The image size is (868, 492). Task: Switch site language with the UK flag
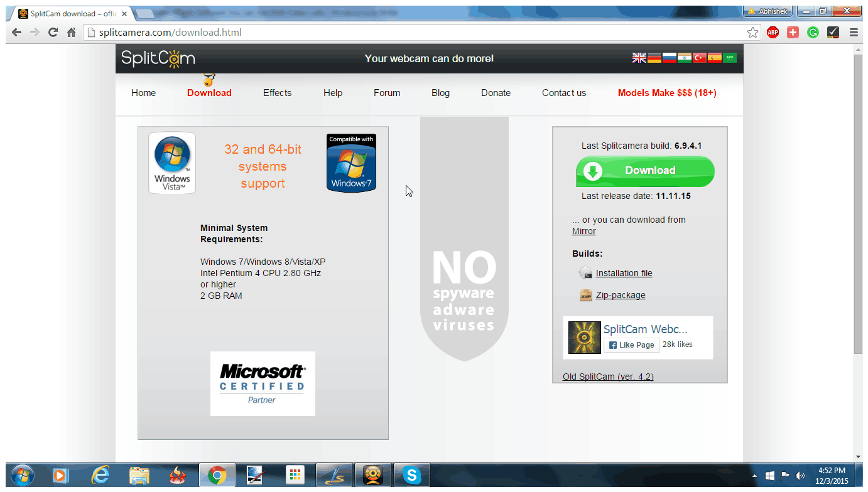pos(639,58)
